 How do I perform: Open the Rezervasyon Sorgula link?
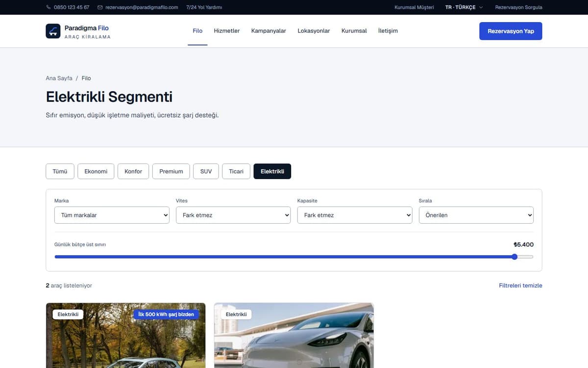coord(519,7)
